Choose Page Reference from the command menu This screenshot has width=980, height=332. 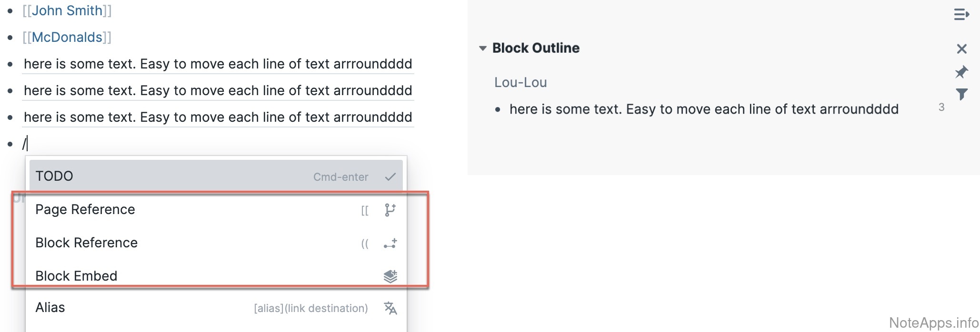click(85, 210)
